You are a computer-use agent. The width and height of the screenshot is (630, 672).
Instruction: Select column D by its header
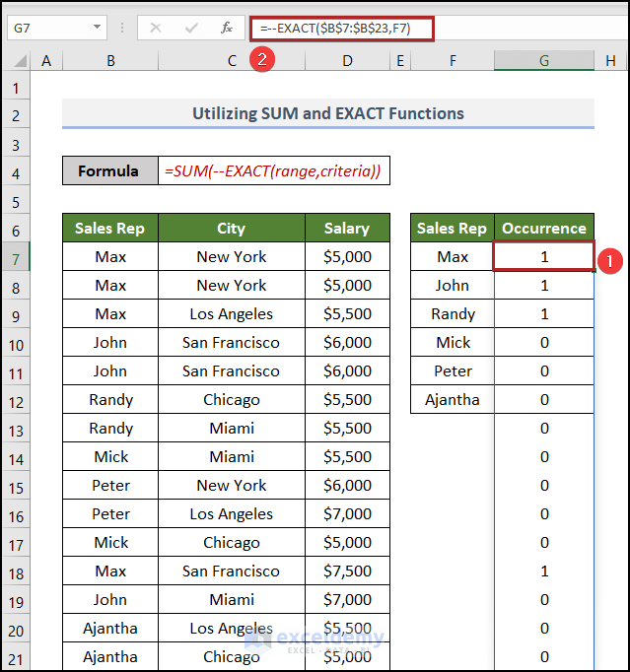[347, 61]
